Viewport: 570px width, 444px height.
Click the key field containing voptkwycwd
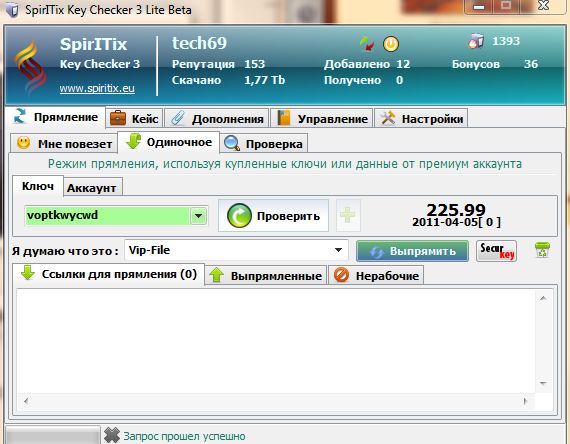(x=107, y=216)
